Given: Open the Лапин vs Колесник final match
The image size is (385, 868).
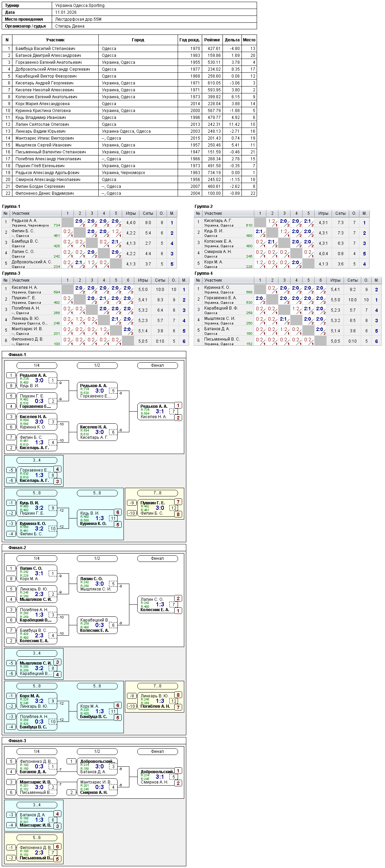Looking at the screenshot, I should coord(158,605).
